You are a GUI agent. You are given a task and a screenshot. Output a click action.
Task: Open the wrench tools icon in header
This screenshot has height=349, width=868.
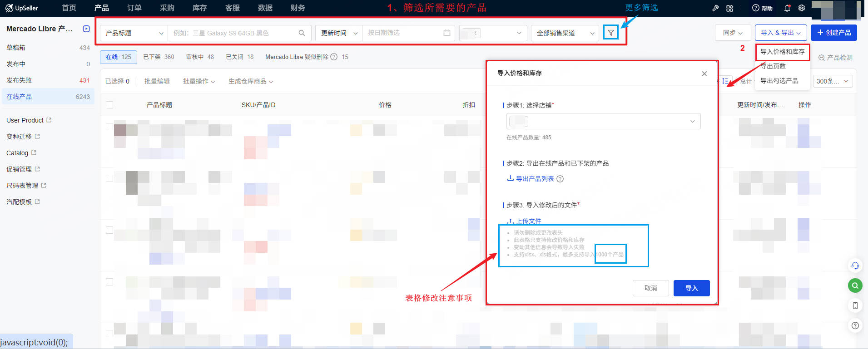[715, 8]
